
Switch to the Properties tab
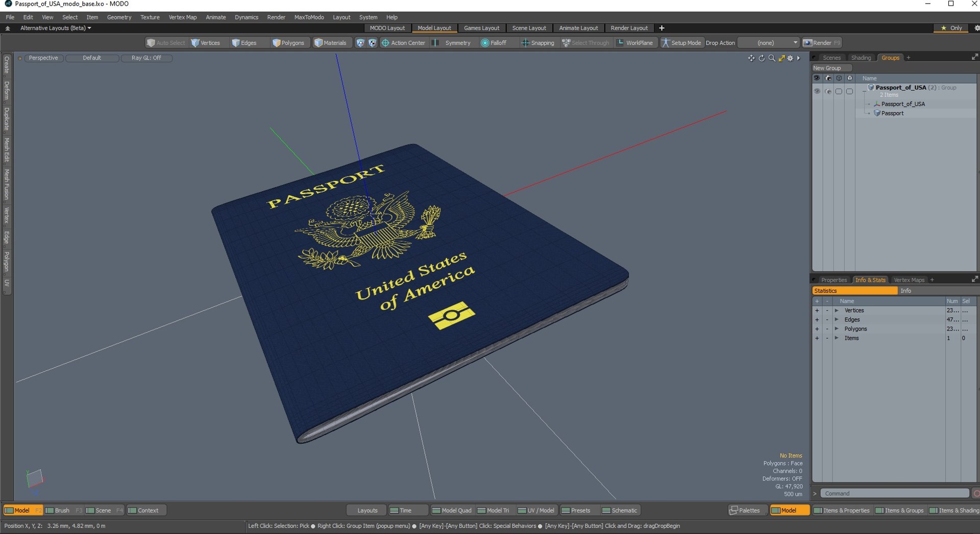[834, 280]
